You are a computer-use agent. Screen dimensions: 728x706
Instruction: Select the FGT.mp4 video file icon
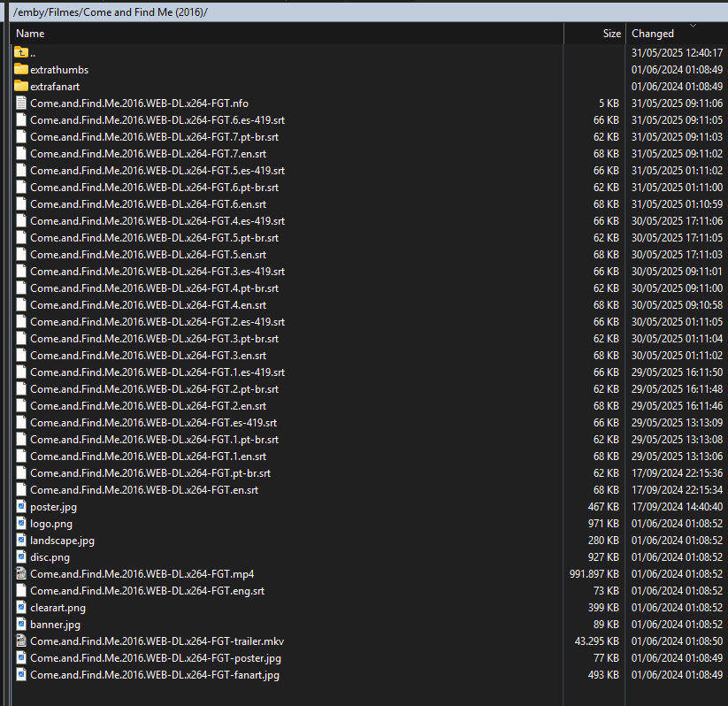tap(21, 573)
